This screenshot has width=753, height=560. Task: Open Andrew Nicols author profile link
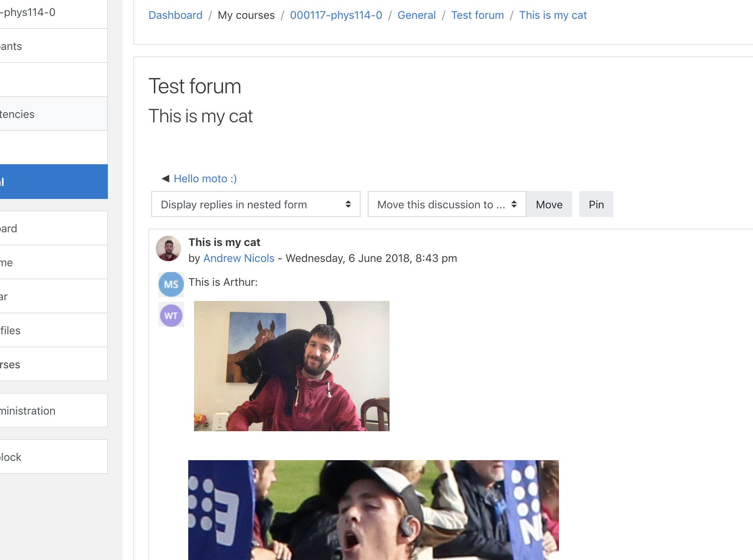[239, 258]
